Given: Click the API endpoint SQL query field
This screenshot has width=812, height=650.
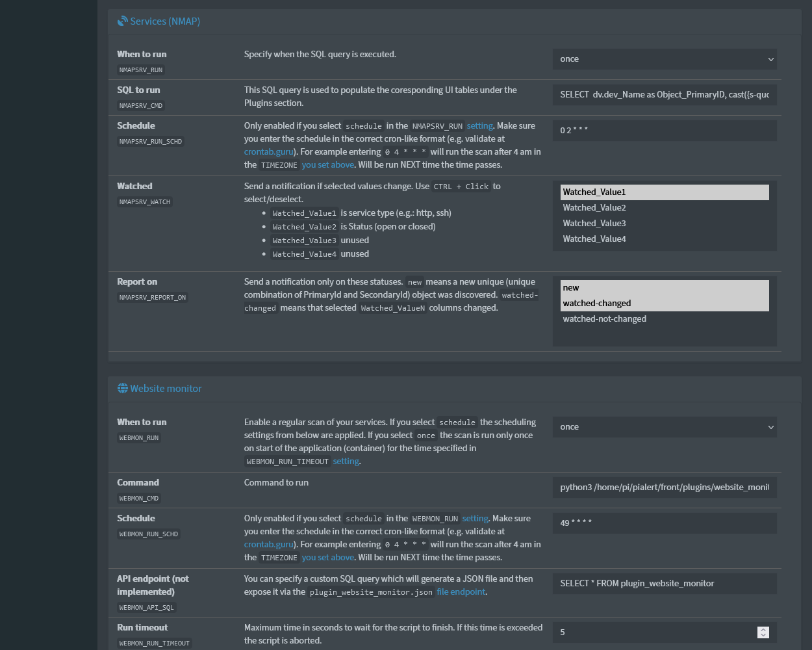Looking at the screenshot, I should [664, 584].
